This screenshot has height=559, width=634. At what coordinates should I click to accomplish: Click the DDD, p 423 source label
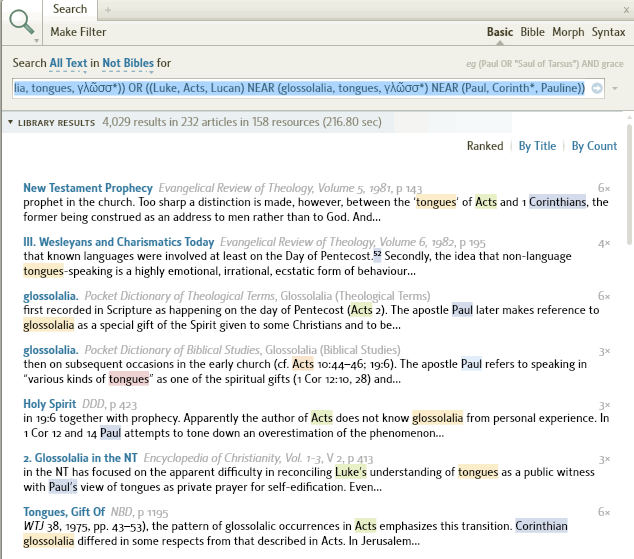click(x=110, y=404)
